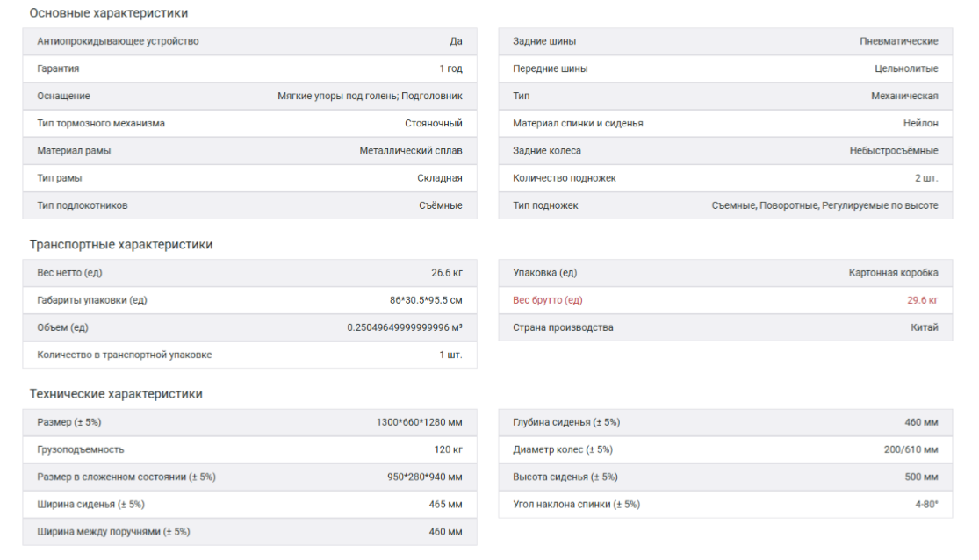Select the 'Гарантия' row label
The width and height of the screenshot is (979, 560).
pos(58,68)
